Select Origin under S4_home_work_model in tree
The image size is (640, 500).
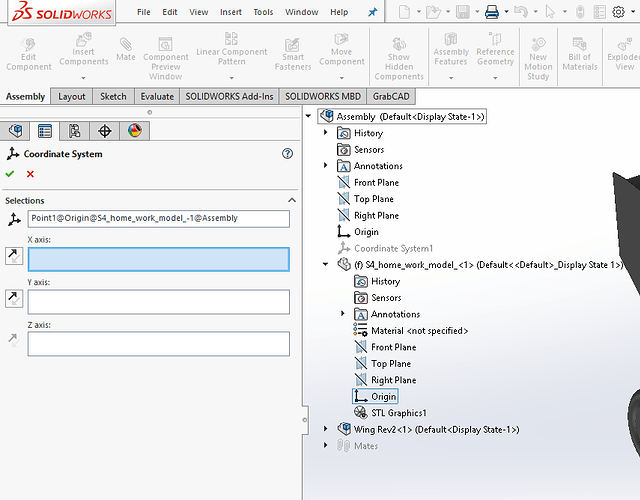point(383,396)
